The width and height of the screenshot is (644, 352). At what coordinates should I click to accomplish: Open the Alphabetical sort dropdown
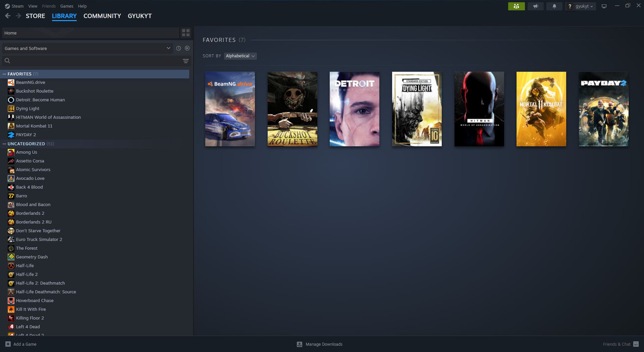(x=240, y=56)
